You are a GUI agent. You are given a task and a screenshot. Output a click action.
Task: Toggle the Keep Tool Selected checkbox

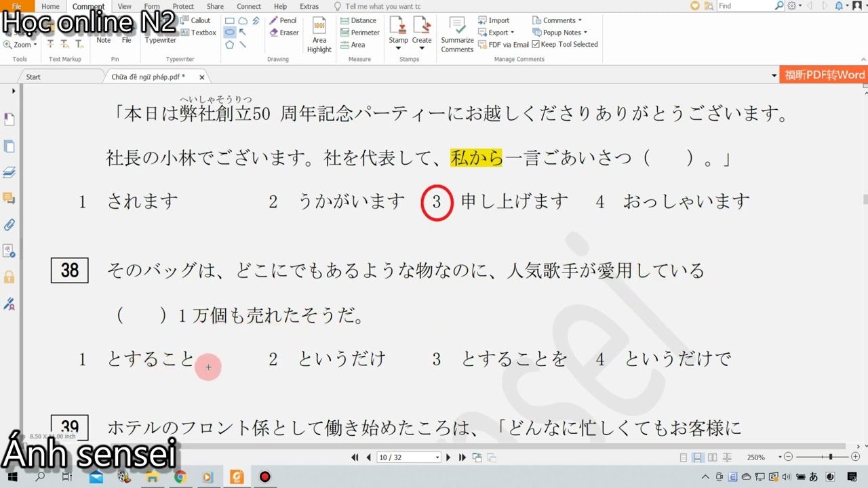565,44
